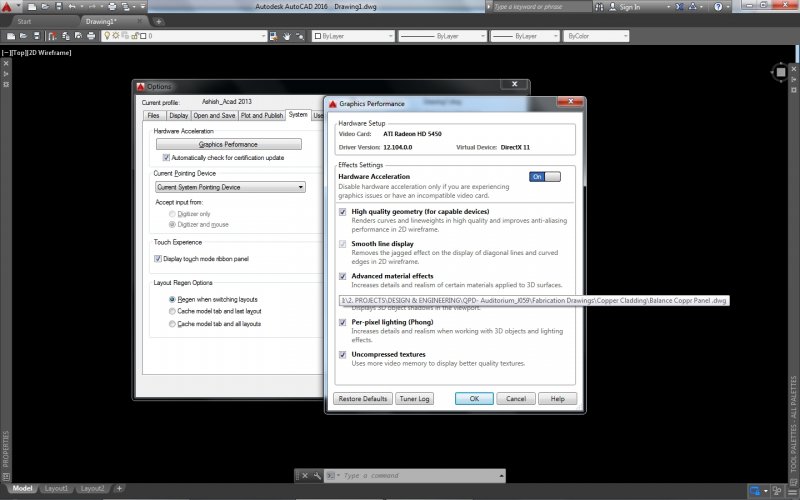Click Open in the quick access toolbar
This screenshot has height=500, width=800.
click(45, 7)
